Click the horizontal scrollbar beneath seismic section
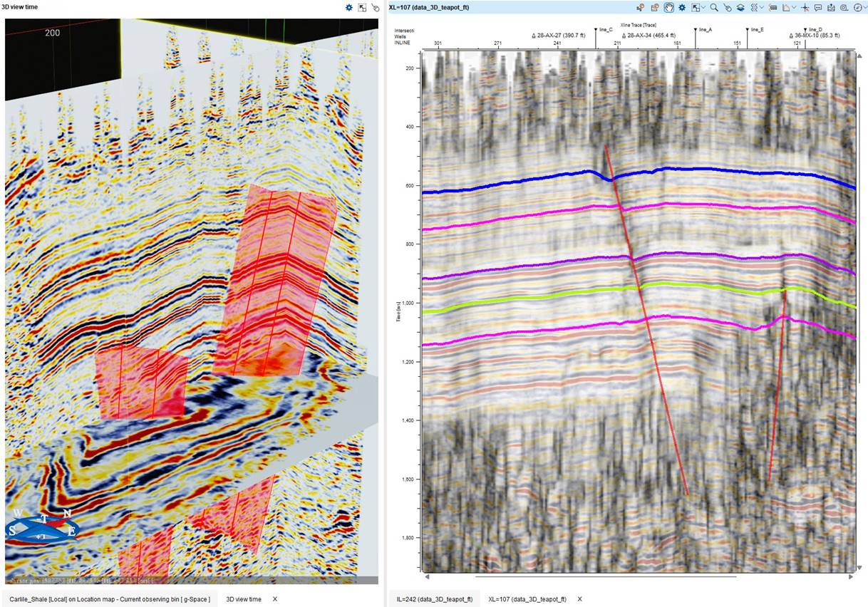 (x=606, y=576)
